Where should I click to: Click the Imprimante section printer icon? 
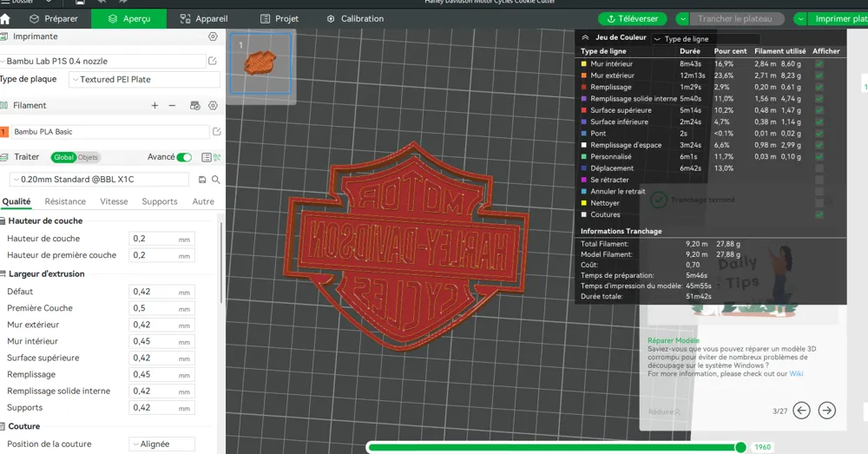tap(3, 36)
